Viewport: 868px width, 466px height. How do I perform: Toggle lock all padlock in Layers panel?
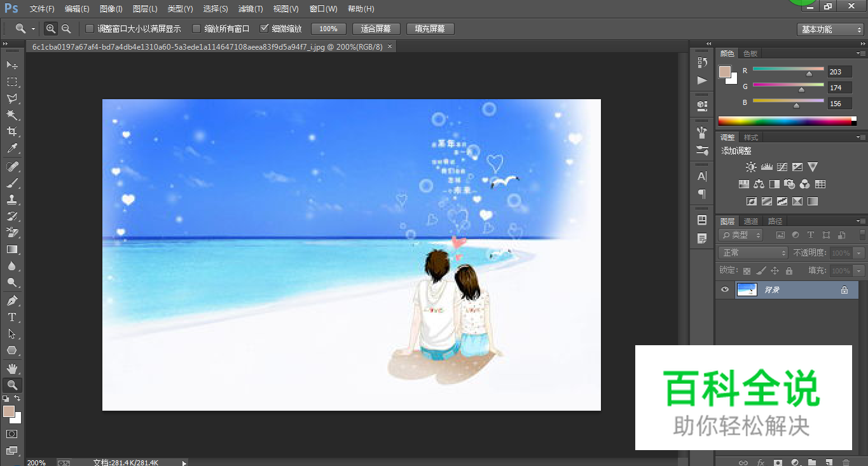(x=789, y=271)
